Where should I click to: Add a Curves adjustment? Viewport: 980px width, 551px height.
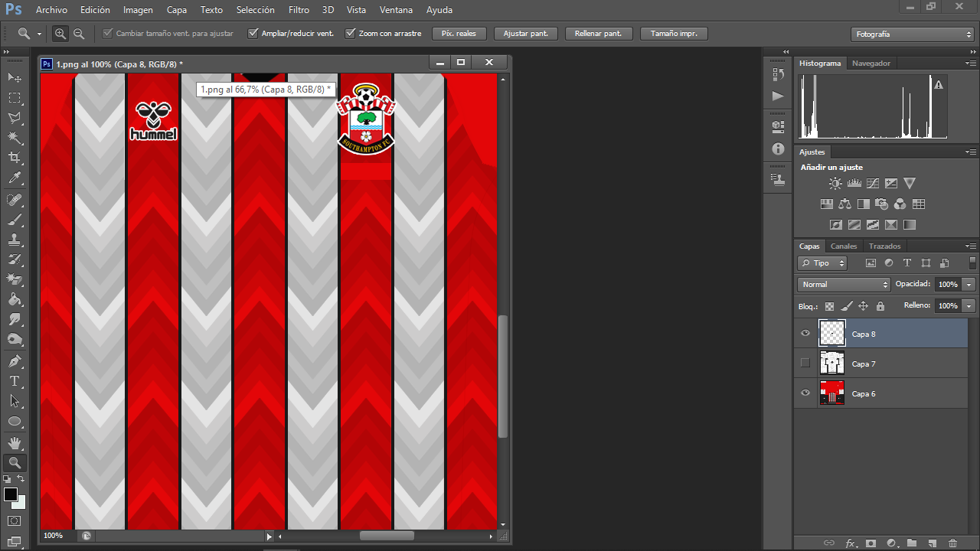872,184
